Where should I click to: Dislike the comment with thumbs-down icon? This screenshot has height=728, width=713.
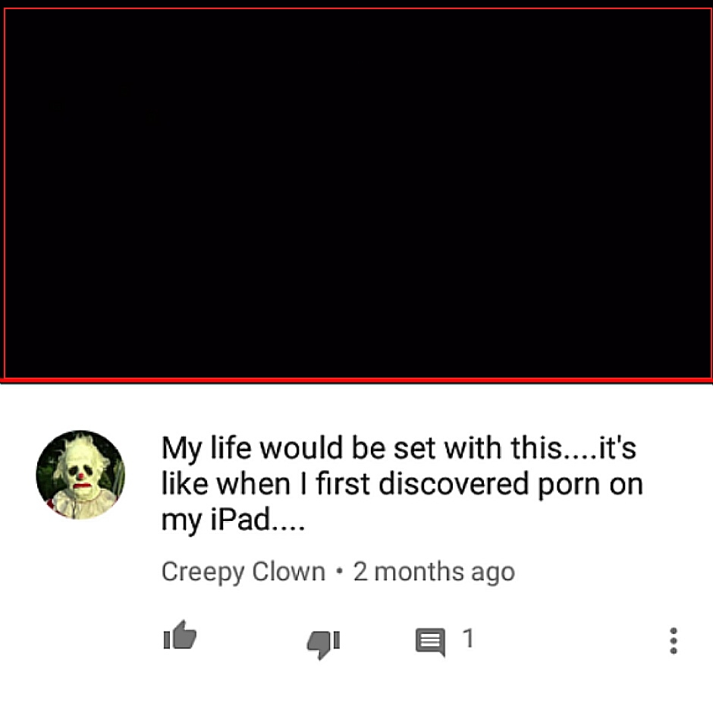[323, 645]
